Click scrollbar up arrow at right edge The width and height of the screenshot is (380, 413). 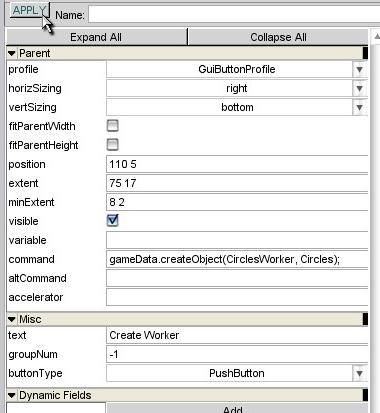coord(376,36)
